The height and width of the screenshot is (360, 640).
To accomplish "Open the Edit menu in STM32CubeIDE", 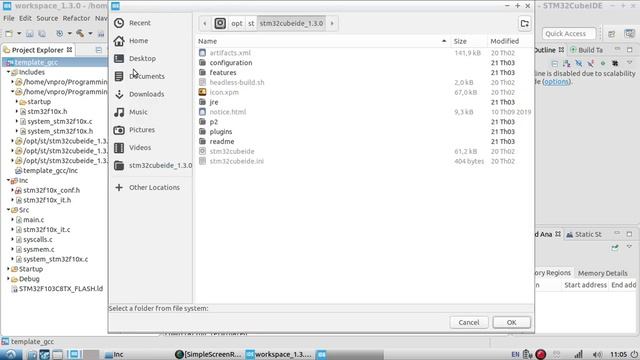I will [x=25, y=18].
